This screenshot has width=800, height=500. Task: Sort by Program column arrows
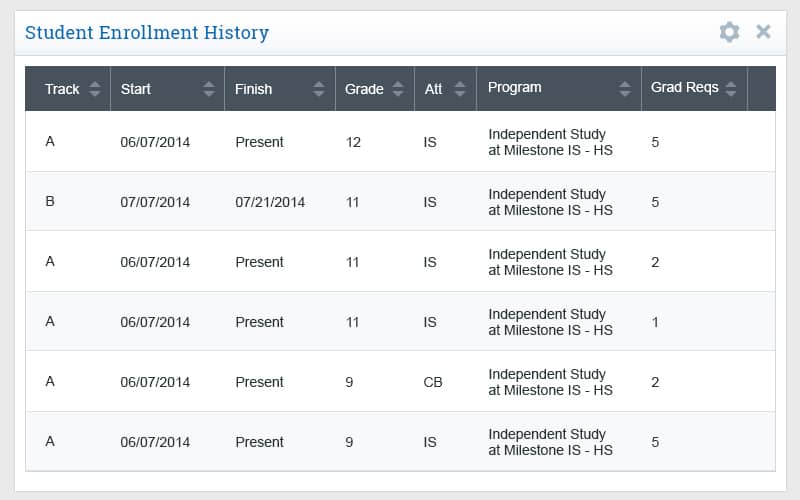coord(625,89)
